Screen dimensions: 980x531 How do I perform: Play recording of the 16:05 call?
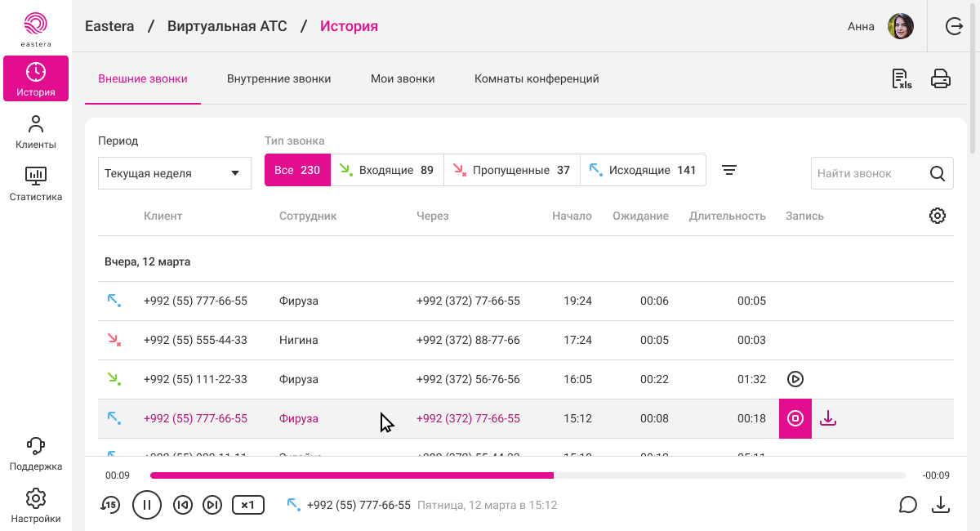(x=795, y=379)
